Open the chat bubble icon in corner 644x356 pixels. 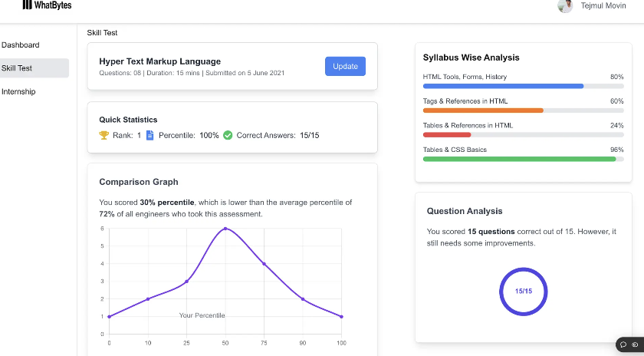tap(623, 344)
